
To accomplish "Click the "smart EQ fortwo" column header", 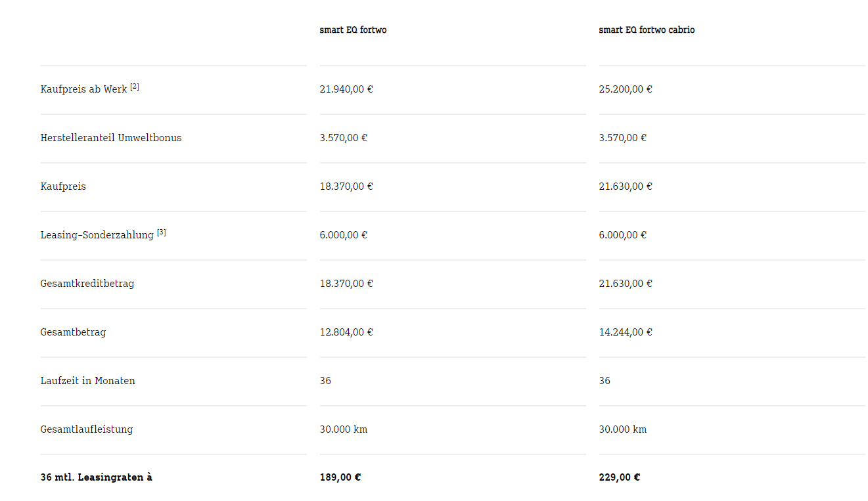I will [353, 30].
